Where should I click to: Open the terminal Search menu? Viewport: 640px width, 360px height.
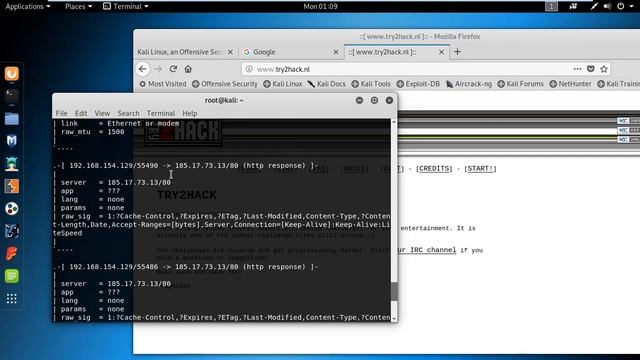129,113
